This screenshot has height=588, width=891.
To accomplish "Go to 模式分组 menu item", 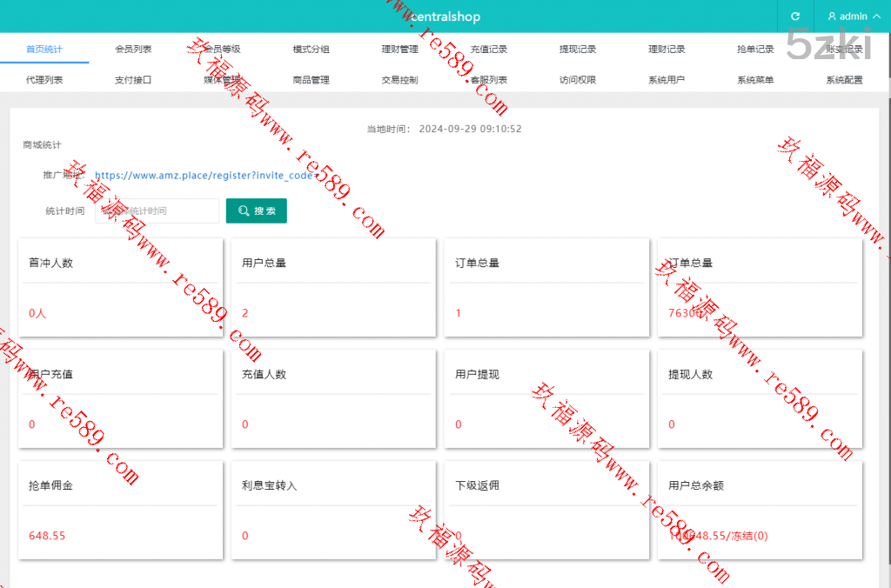I will click(311, 50).
